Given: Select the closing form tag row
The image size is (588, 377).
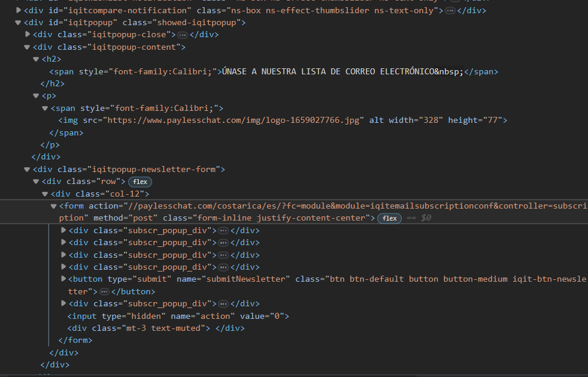Looking at the screenshot, I should (75, 340).
